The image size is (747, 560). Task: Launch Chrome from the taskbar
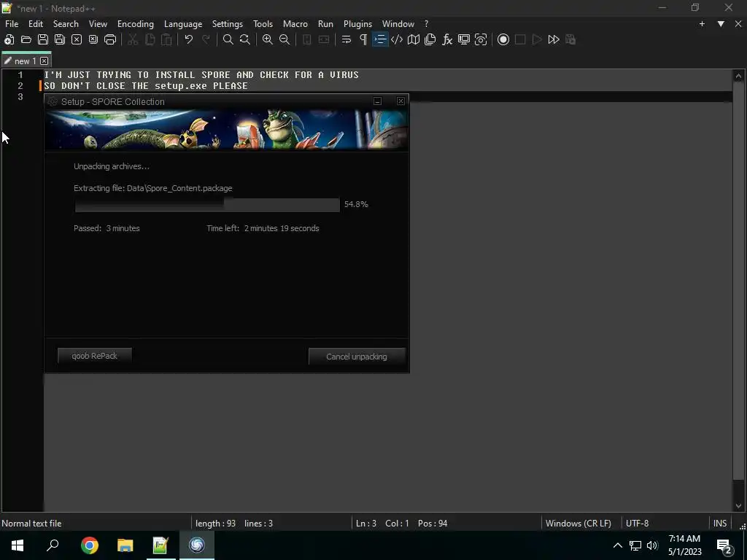click(x=90, y=545)
